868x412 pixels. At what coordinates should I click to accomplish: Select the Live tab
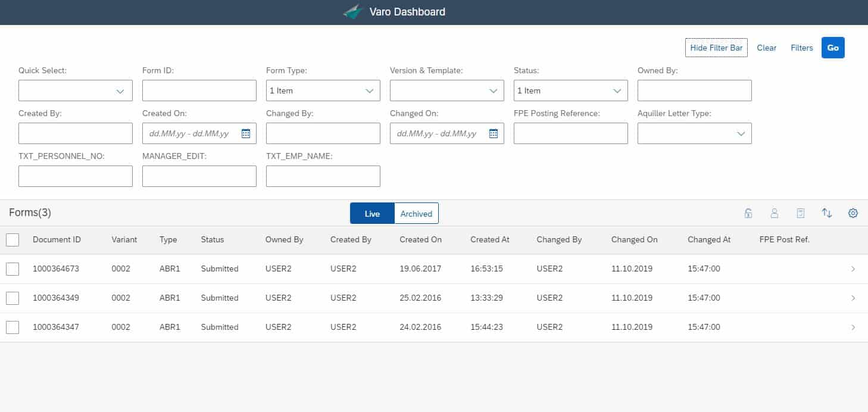pos(372,213)
